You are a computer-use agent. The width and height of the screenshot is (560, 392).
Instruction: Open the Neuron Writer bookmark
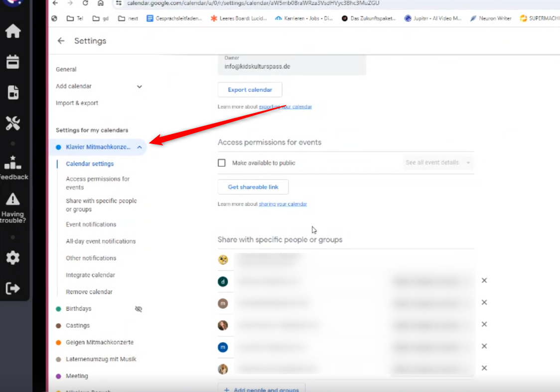pyautogui.click(x=491, y=18)
